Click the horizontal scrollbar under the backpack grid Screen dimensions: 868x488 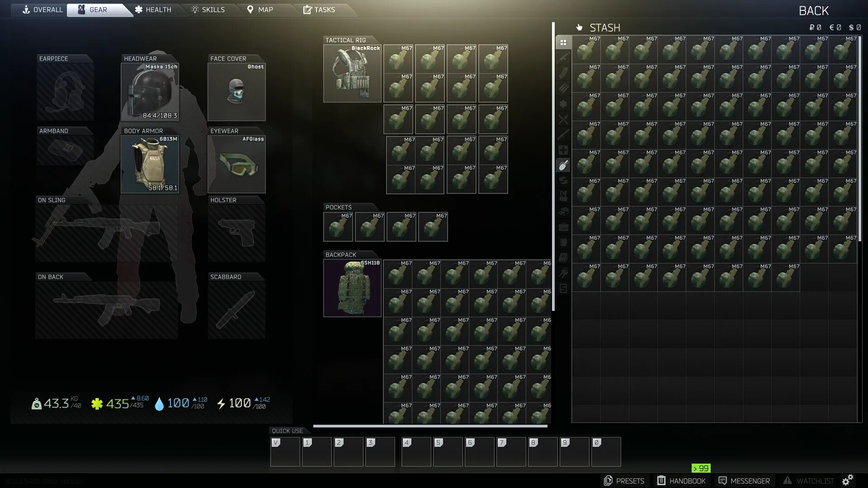coord(430,426)
